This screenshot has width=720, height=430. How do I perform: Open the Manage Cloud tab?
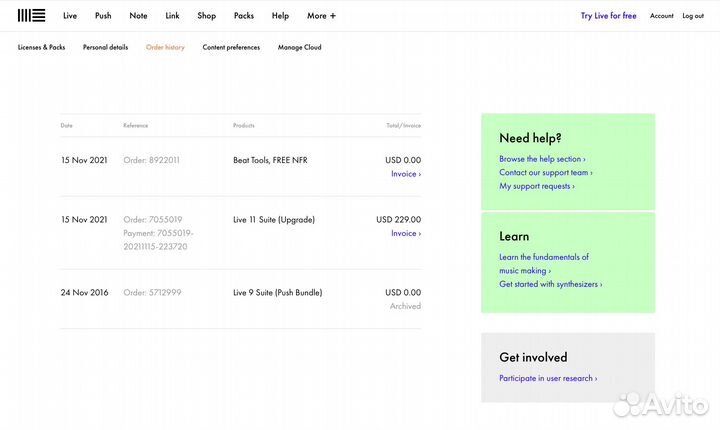point(300,48)
